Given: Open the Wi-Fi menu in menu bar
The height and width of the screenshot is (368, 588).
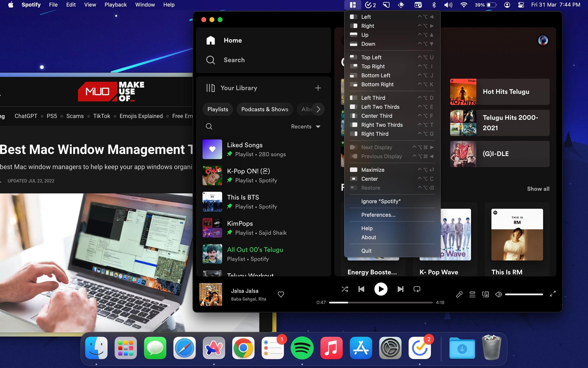Looking at the screenshot, I should point(464,5).
